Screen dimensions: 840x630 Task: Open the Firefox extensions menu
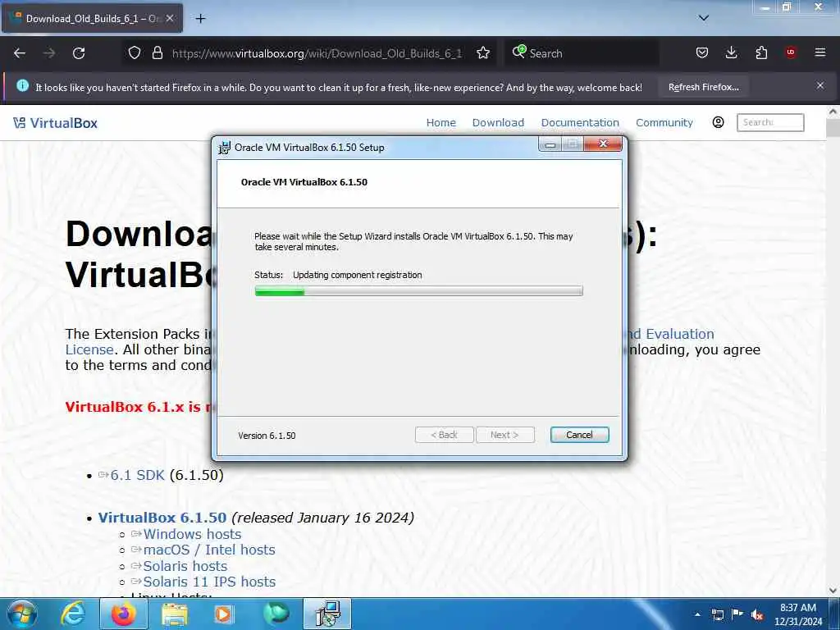[761, 53]
